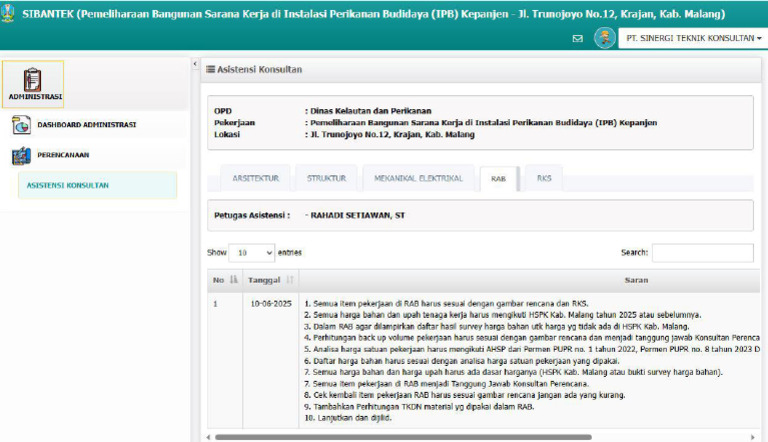Image resolution: width=768 pixels, height=442 pixels.
Task: Click suggestion 10 Lanjutkan dan dijilid
Action: 348,418
